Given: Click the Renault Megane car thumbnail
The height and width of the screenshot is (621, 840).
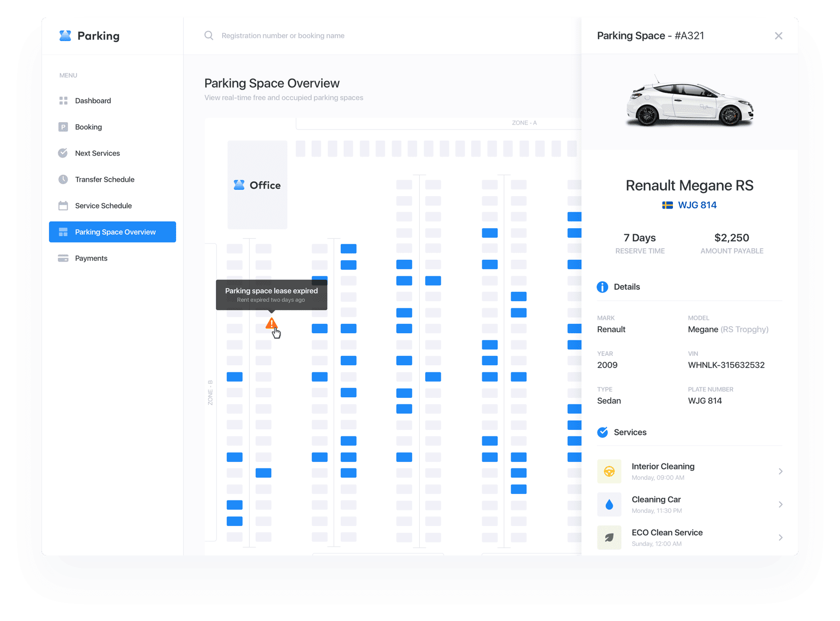Looking at the screenshot, I should (689, 102).
